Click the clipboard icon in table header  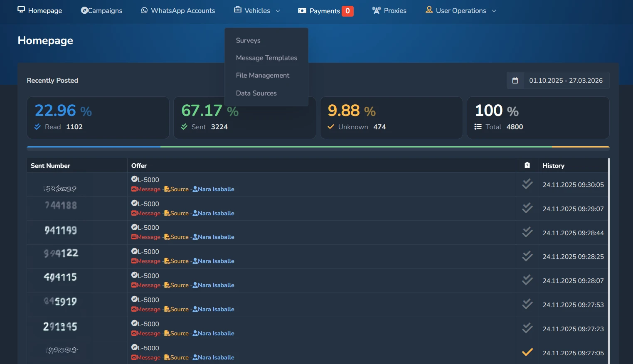(x=527, y=165)
